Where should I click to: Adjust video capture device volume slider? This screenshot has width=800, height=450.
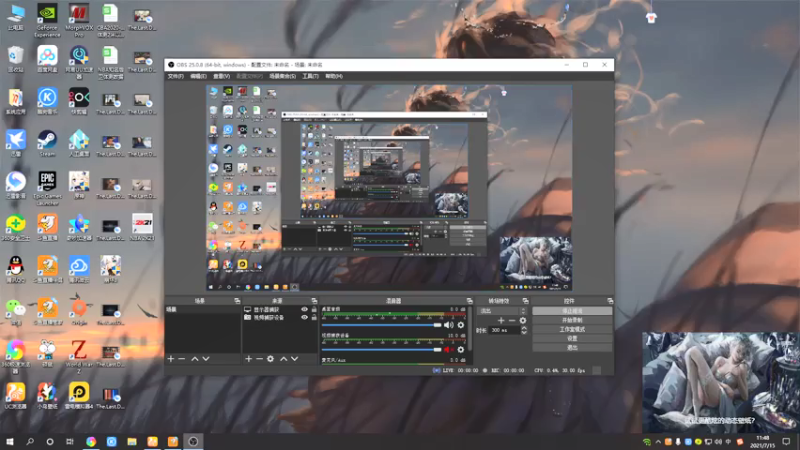[x=381, y=349]
